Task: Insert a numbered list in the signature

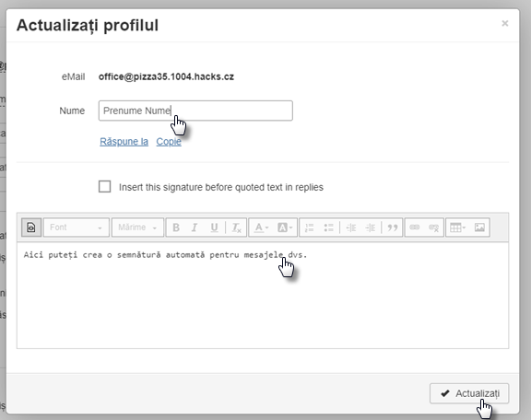Action: pos(309,227)
